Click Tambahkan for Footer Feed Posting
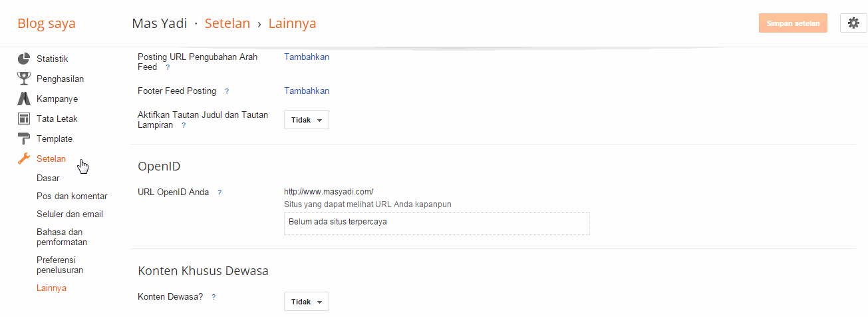868x317 pixels. [307, 91]
